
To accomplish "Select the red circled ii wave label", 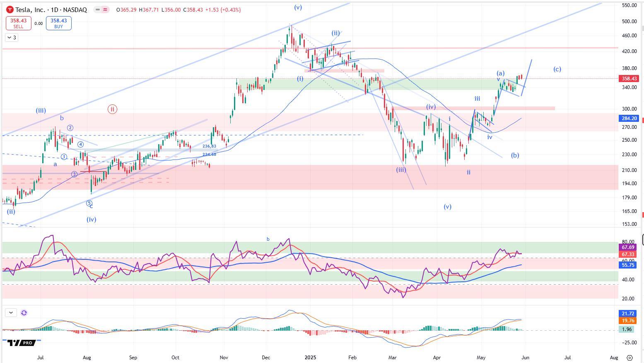I will pos(112,109).
